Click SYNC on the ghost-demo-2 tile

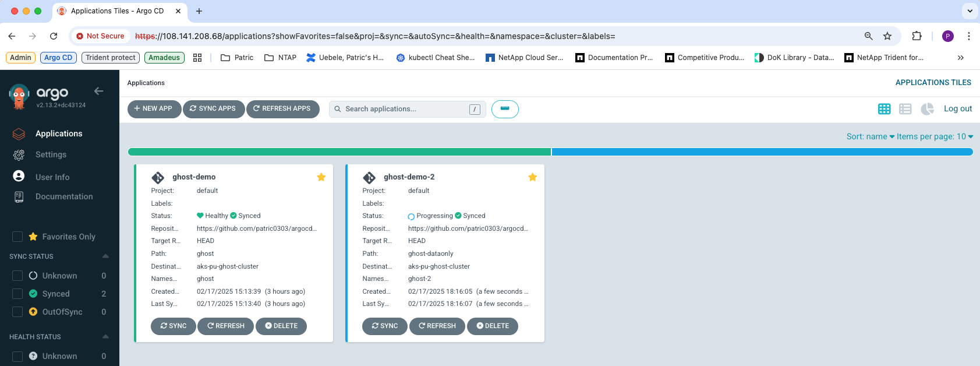[x=385, y=326]
